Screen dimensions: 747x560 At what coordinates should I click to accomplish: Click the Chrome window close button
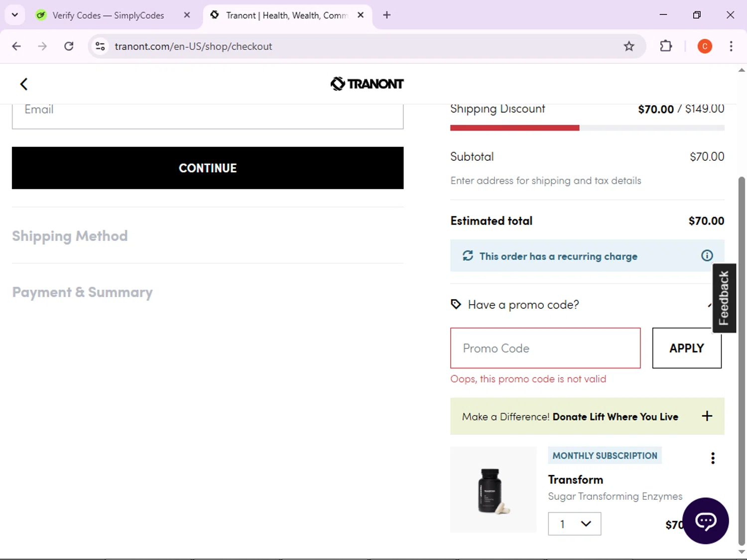coord(730,15)
